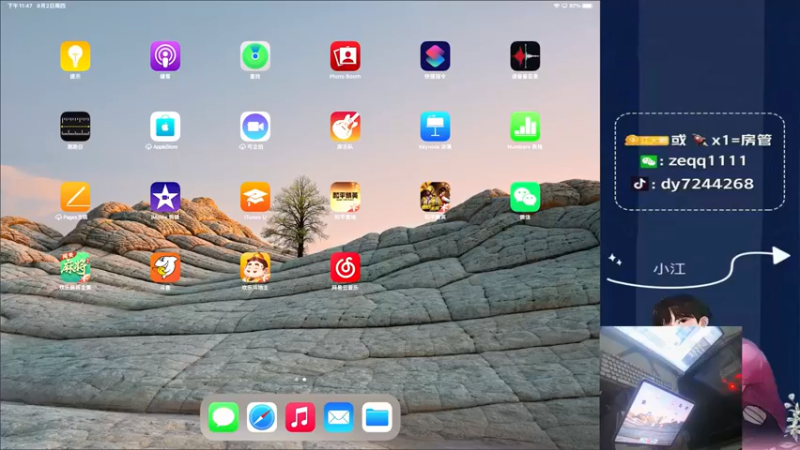Click the TikTok logo in overlay
Image resolution: width=800 pixels, height=450 pixels.
coord(640,184)
